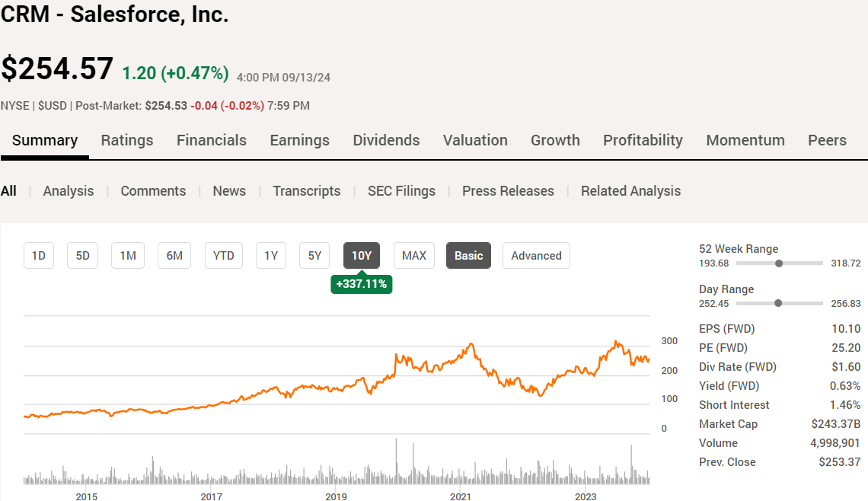The image size is (868, 501).
Task: Show Comments section
Action: [153, 191]
